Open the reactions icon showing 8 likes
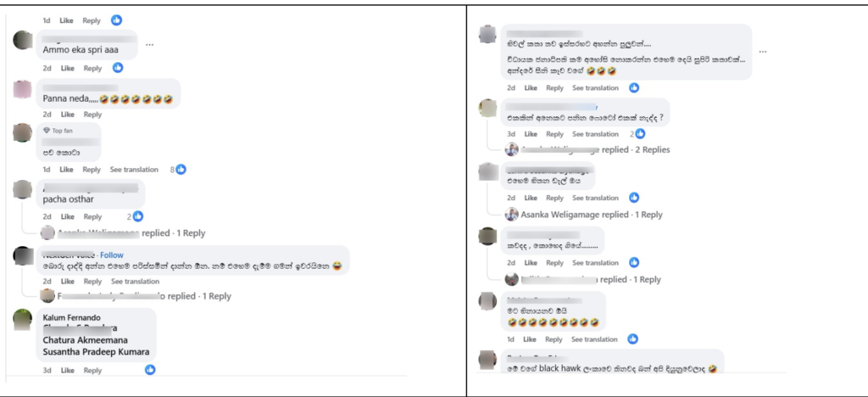868x397 pixels. click(180, 170)
